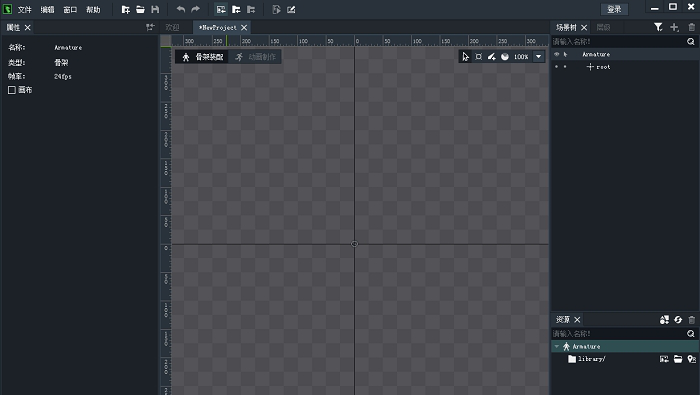
Task: Click the plus icon to add scene tree item
Action: (x=674, y=27)
